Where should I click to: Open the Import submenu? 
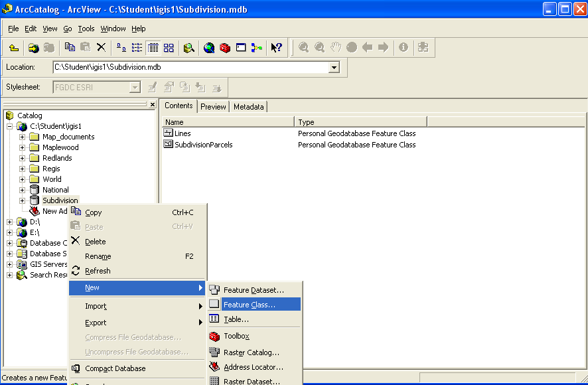pos(137,306)
